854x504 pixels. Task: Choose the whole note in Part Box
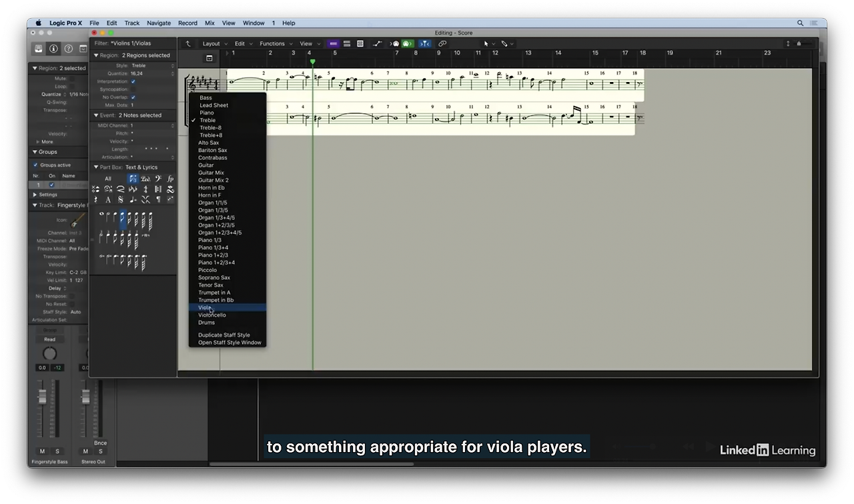click(x=102, y=215)
